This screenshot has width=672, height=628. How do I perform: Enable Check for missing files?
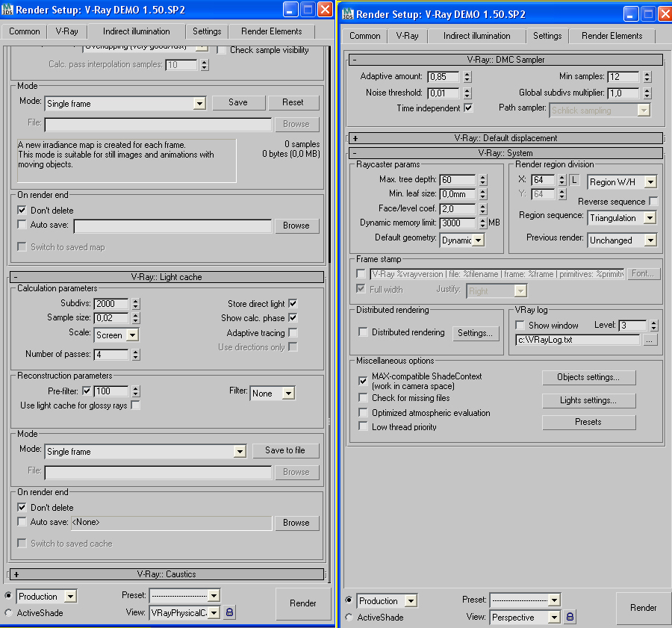click(x=363, y=398)
